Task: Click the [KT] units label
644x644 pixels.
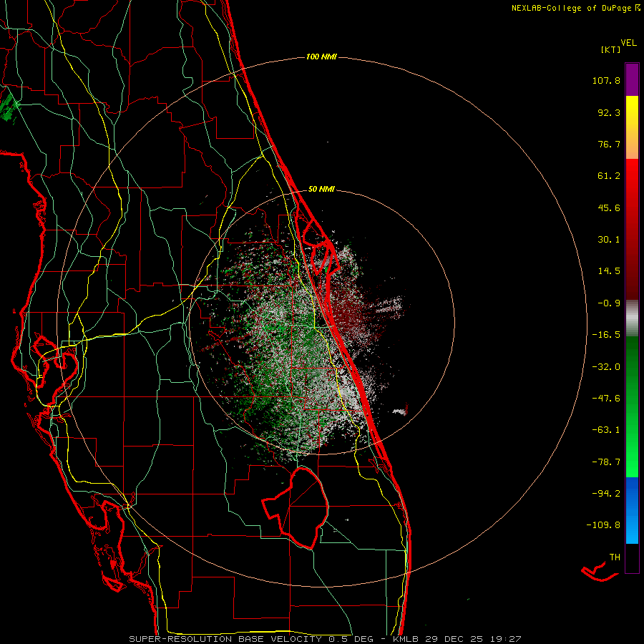Action: [x=611, y=49]
